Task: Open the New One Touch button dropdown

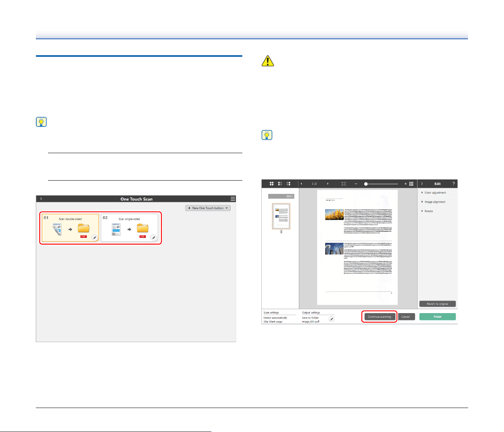Action: point(208,208)
